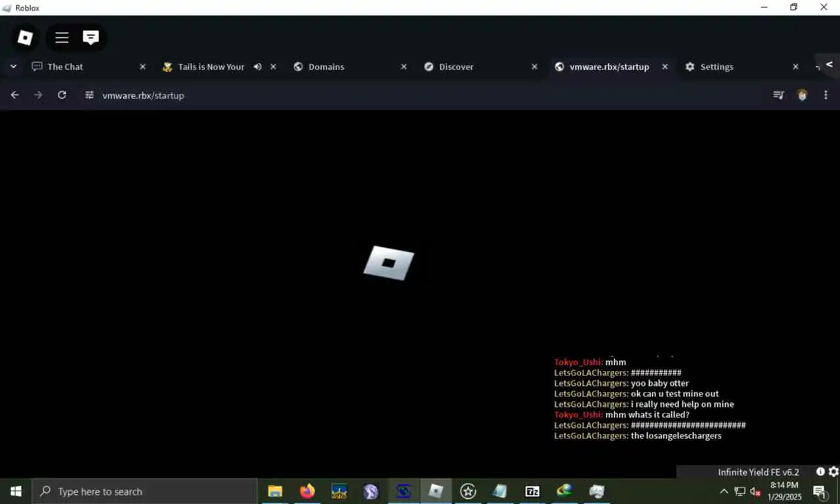Click the 'Type here to search' box

144,491
